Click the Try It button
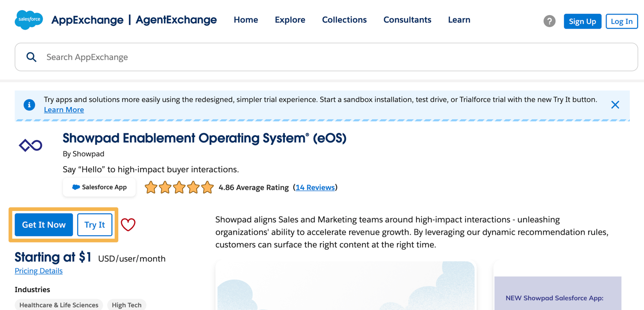The height and width of the screenshot is (310, 644). point(95,224)
